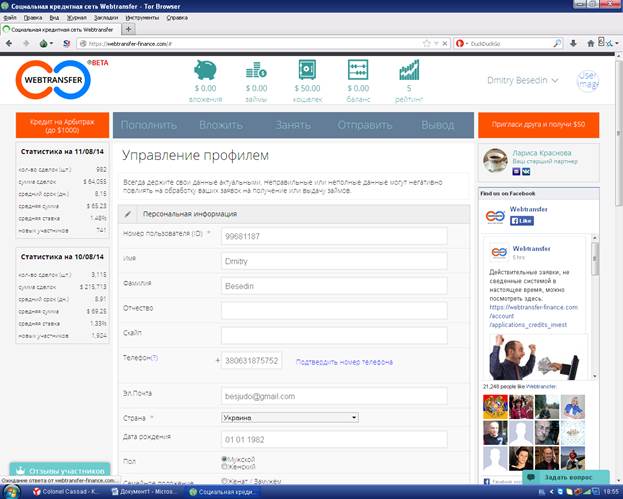Click Подтвердить номер телефона link
Viewport: 623px width, 499px height.
(x=344, y=362)
